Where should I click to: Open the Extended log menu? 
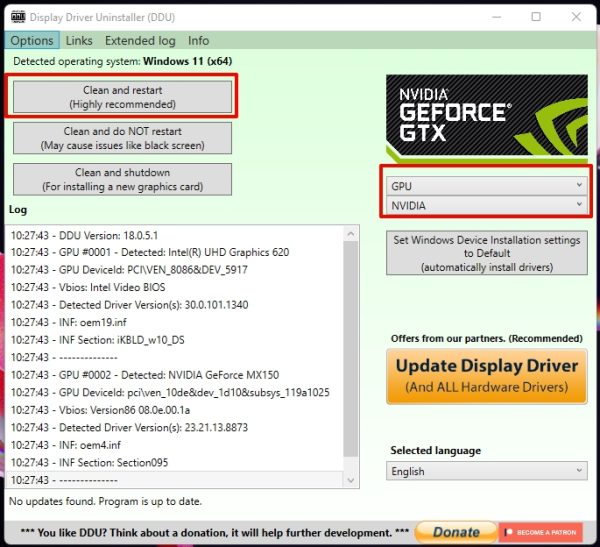(140, 40)
